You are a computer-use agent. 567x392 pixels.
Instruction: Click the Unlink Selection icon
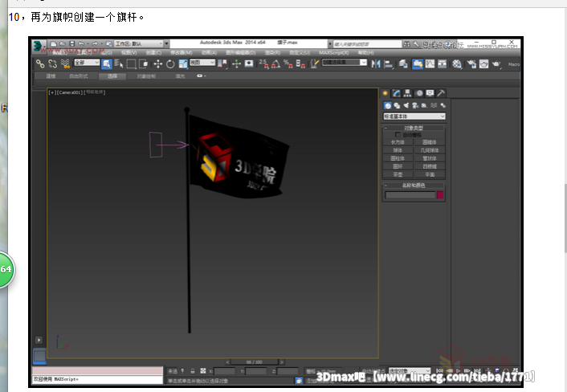[x=53, y=64]
